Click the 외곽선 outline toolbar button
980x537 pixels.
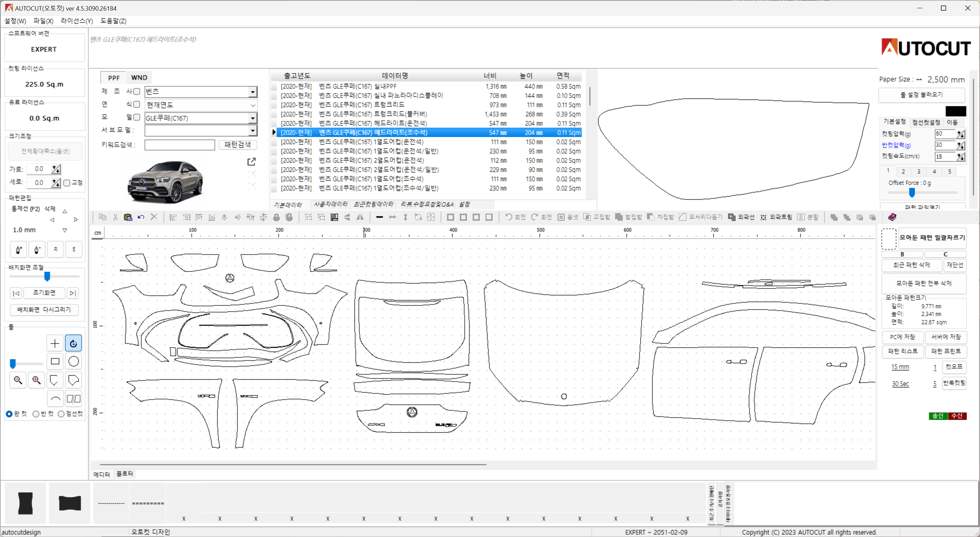click(741, 217)
